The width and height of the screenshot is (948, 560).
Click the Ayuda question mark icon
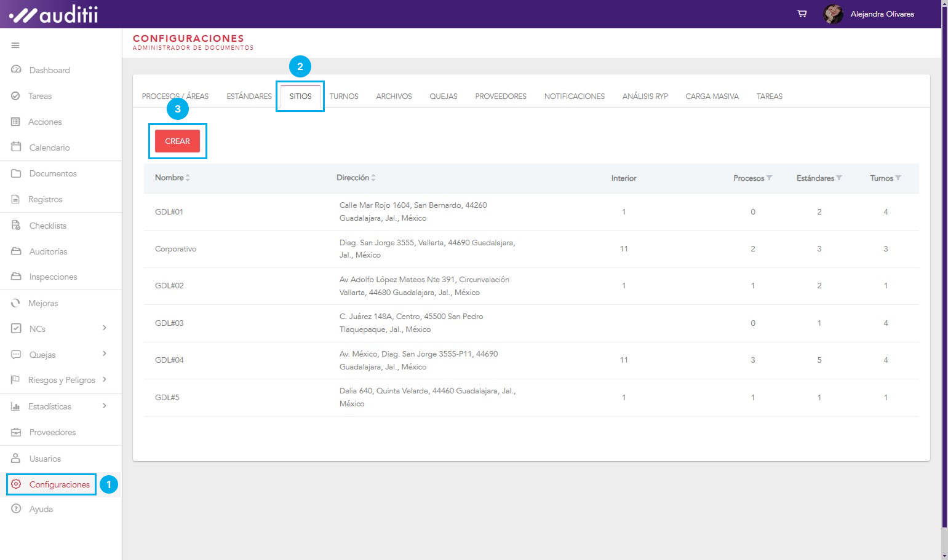click(17, 509)
